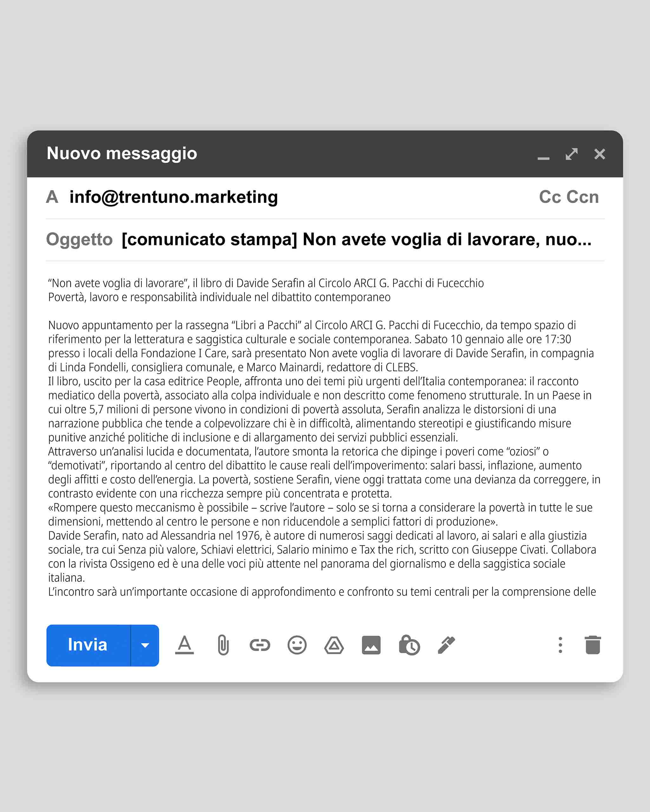Image resolution: width=650 pixels, height=812 pixels.
Task: Add Cc recipients field
Action: pos(550,197)
